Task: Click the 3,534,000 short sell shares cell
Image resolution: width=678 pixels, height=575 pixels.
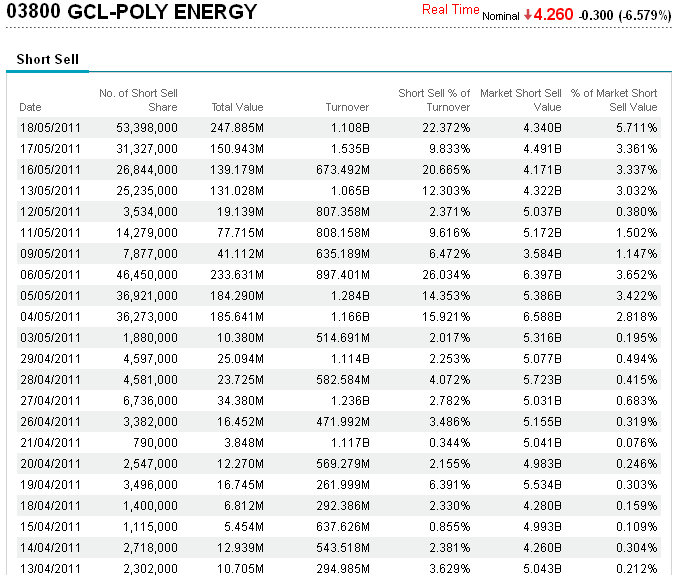Action: click(x=150, y=212)
